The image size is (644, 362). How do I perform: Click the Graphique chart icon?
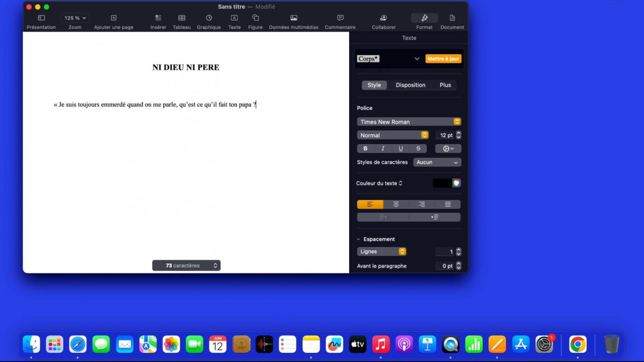click(x=209, y=18)
